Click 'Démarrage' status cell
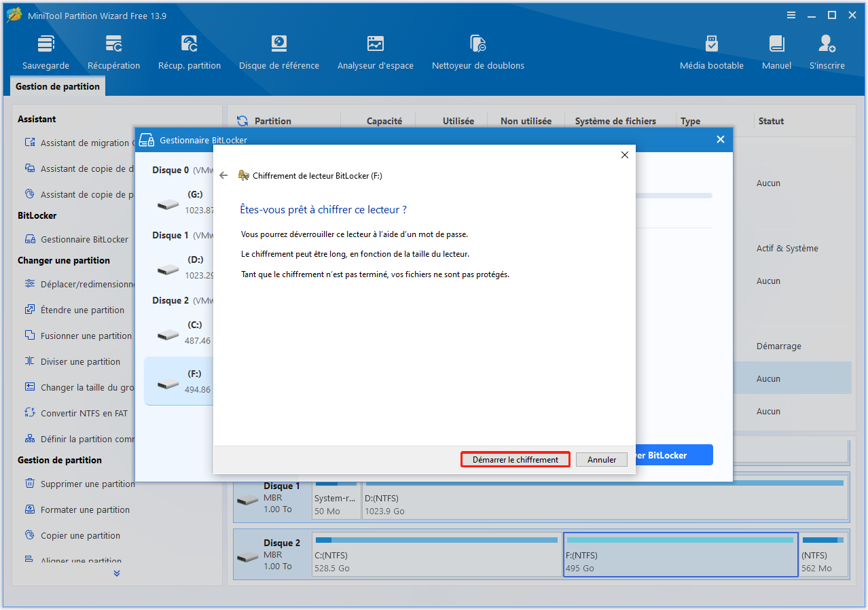 [x=779, y=346]
